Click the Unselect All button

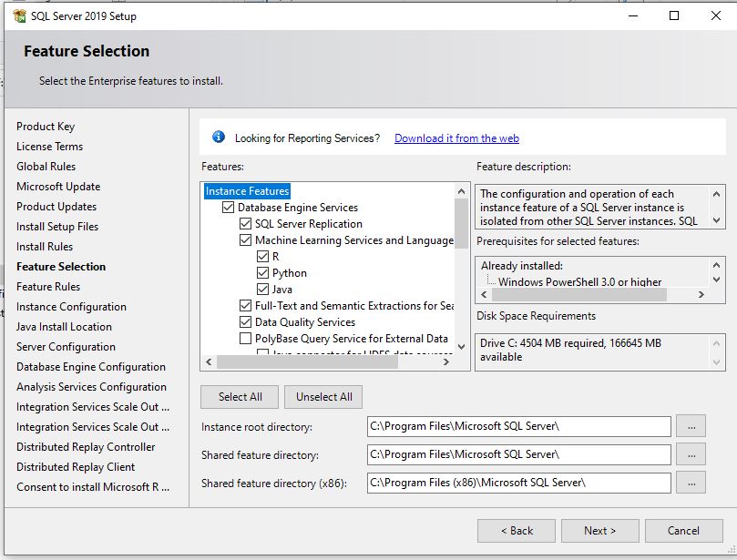pyautogui.click(x=322, y=396)
